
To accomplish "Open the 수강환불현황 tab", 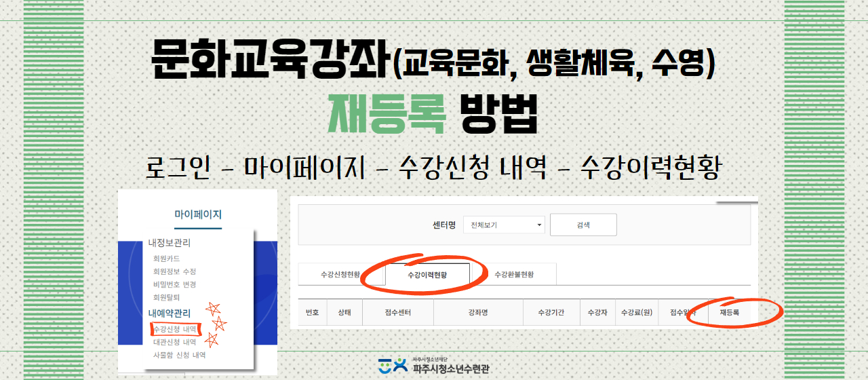I will click(x=513, y=275).
